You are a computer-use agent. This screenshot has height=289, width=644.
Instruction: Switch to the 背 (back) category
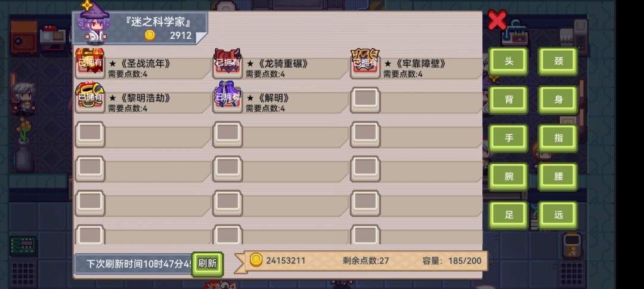(509, 100)
